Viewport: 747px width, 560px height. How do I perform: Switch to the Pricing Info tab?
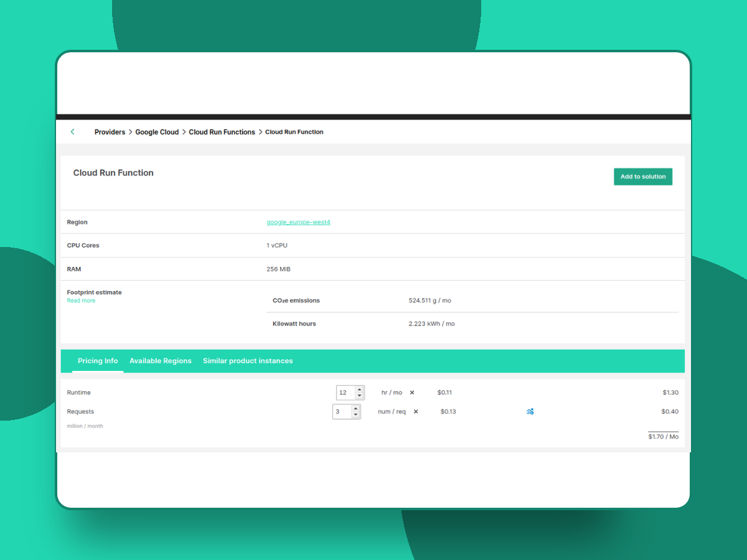(98, 361)
